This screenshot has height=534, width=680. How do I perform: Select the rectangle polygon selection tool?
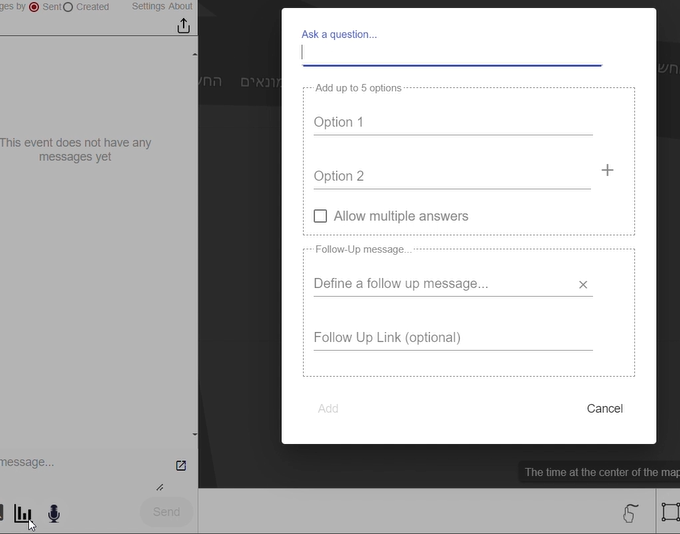(x=669, y=513)
